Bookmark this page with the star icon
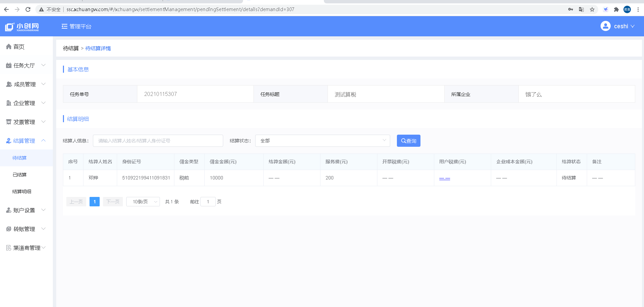The height and width of the screenshot is (307, 644). click(592, 9)
